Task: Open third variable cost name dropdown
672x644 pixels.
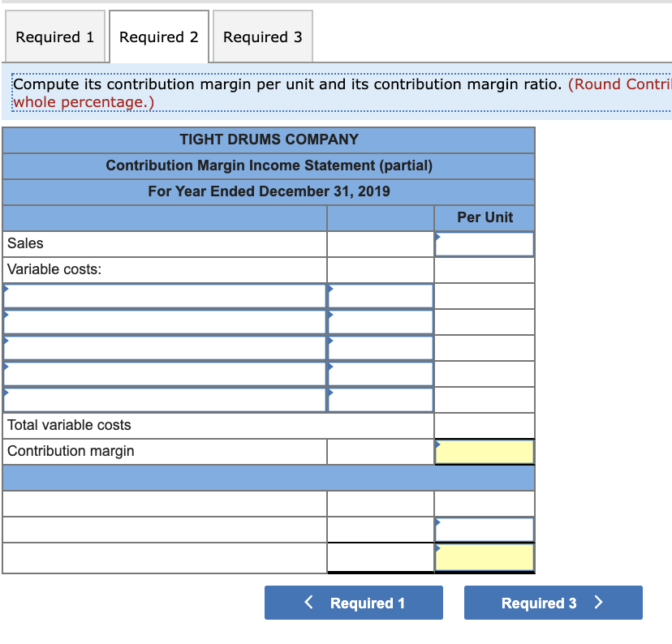Action: tap(165, 348)
